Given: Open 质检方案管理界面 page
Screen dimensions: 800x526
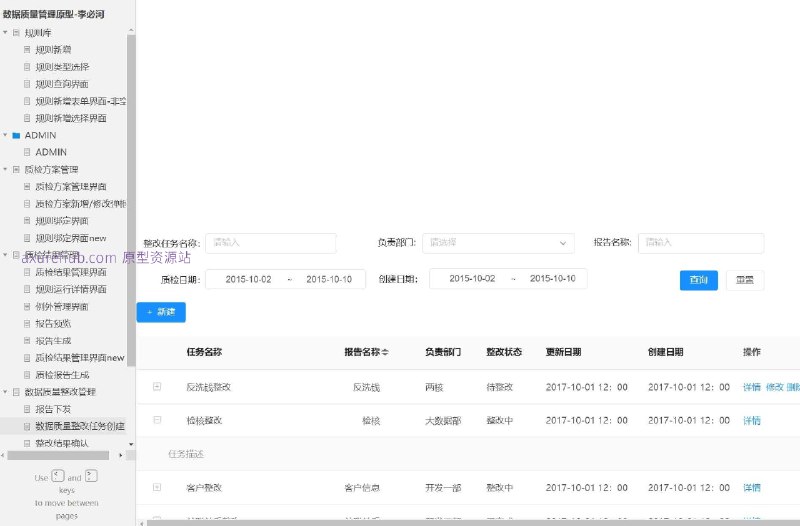Looking at the screenshot, I should (71, 187).
